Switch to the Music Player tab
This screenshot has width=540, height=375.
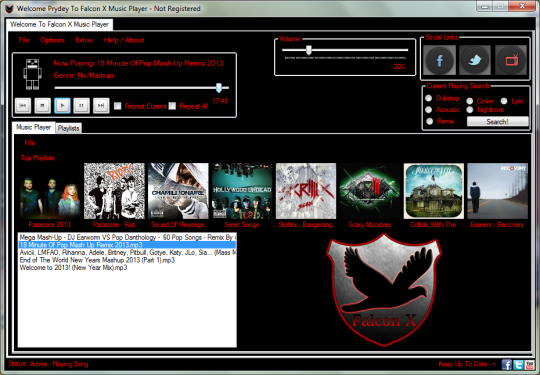[x=33, y=127]
